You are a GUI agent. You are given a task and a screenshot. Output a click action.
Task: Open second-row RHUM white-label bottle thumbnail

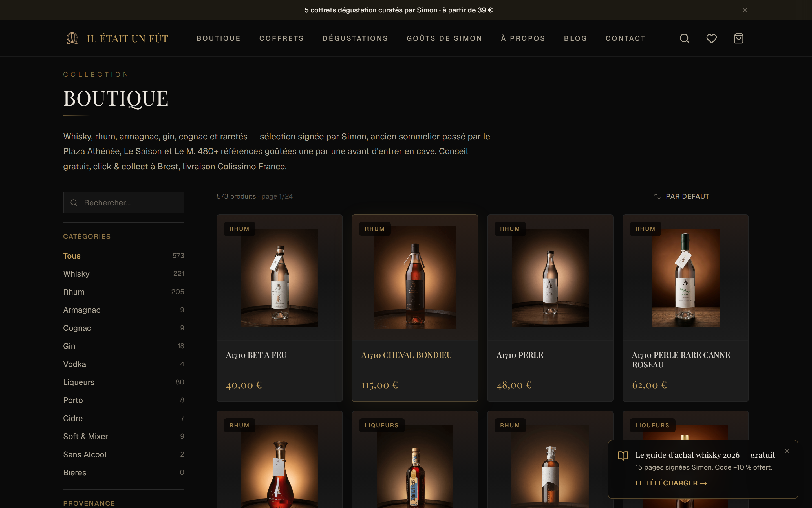pyautogui.click(x=550, y=466)
